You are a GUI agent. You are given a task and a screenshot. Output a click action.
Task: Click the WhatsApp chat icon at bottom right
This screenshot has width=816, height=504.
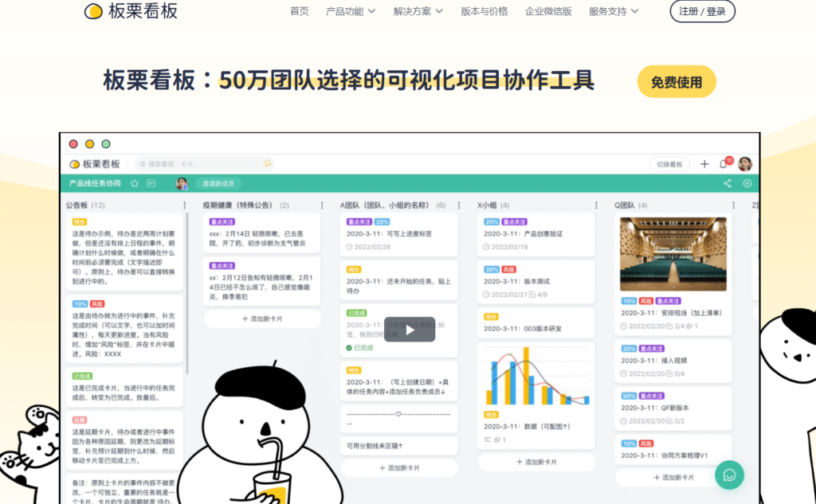(728, 475)
